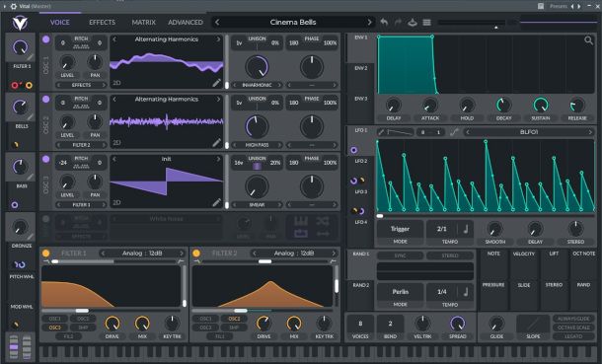Viewport: 602px width, 364px height.
Task: Turn the unison SPREAD knob
Action: 458,324
